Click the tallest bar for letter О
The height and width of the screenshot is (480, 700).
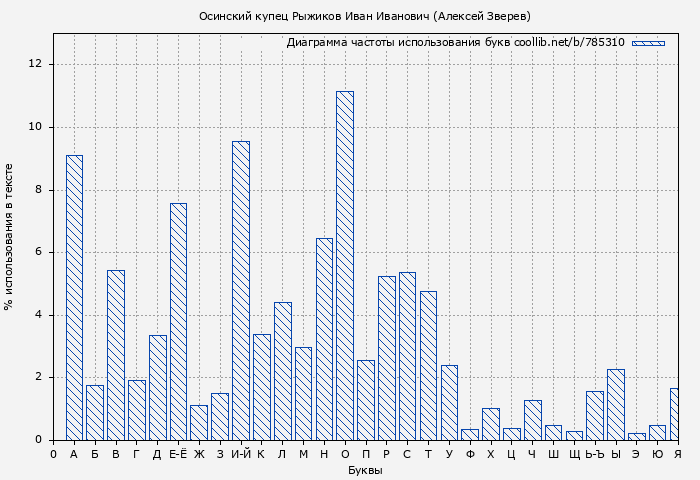point(344,266)
